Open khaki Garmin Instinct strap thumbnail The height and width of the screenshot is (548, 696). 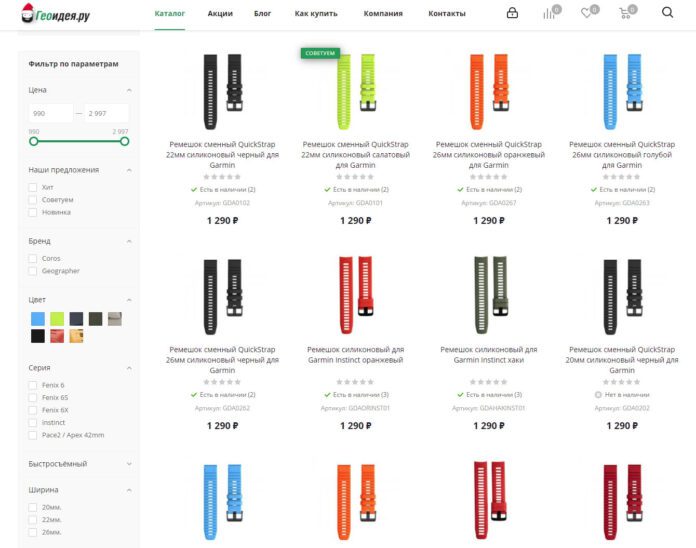click(489, 296)
